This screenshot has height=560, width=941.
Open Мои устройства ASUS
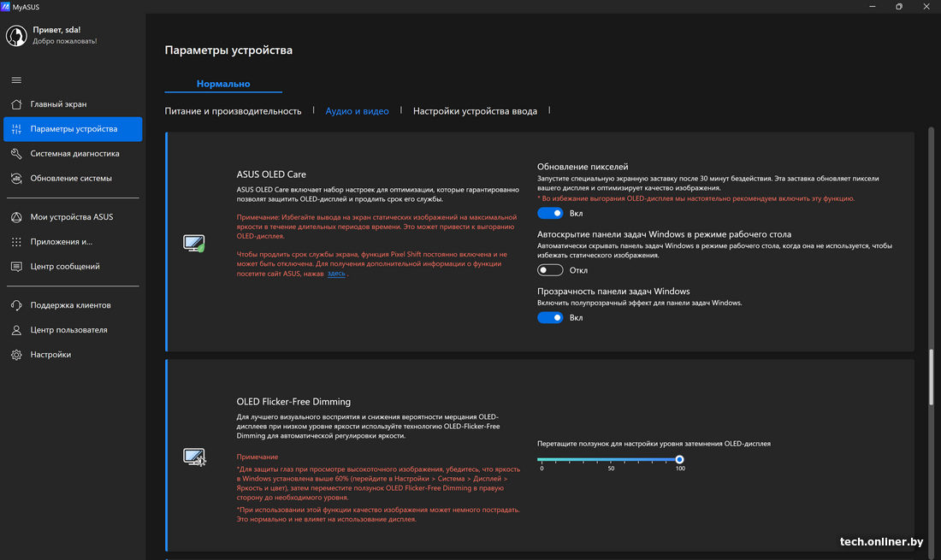pos(73,217)
